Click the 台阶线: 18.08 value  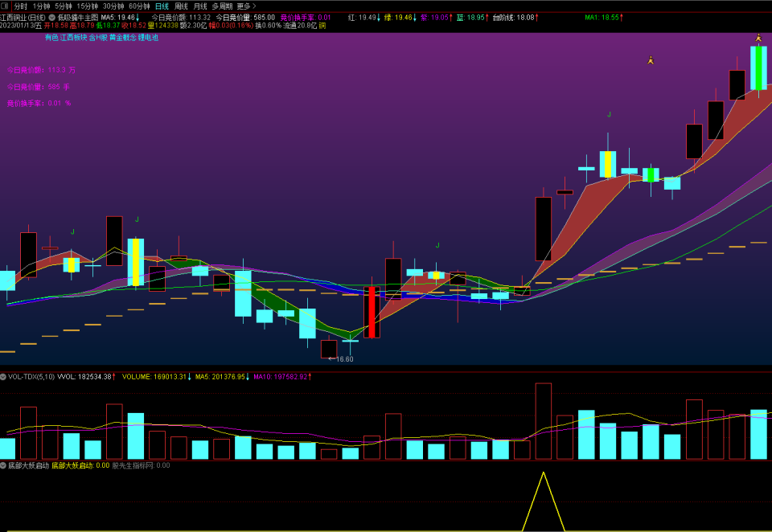515,17
